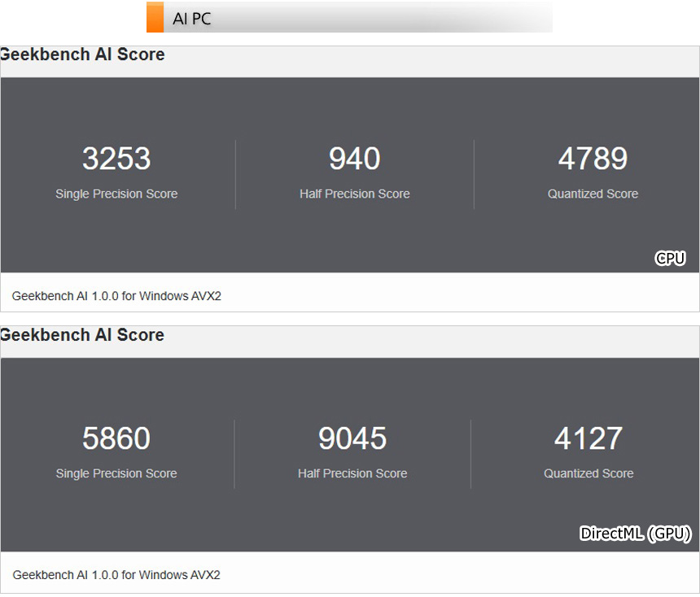700x597 pixels.
Task: Select the Single Precision Score label under 5860
Action: point(116,473)
